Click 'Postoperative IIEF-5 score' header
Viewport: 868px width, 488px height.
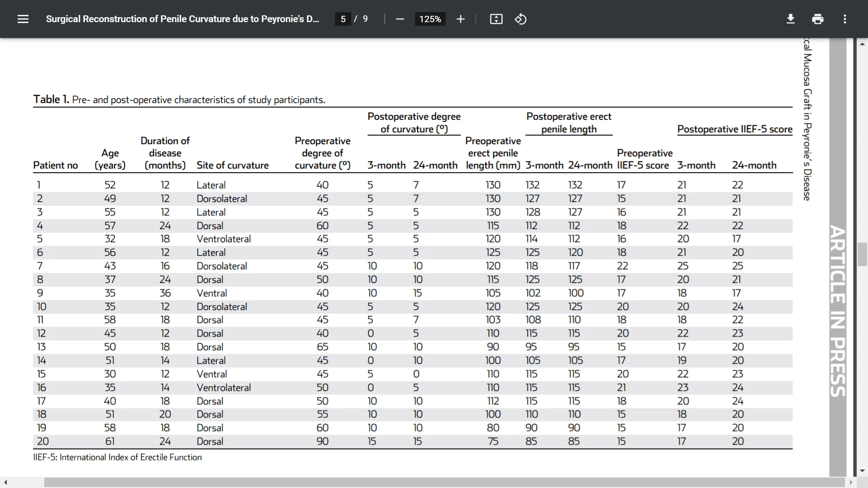click(x=735, y=129)
